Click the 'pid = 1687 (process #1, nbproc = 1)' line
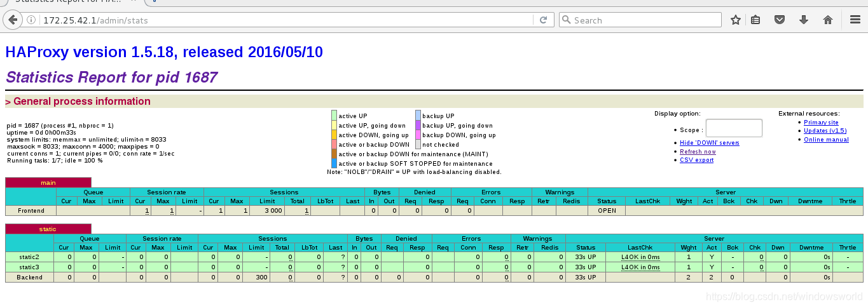The width and height of the screenshot is (868, 308). 60,125
